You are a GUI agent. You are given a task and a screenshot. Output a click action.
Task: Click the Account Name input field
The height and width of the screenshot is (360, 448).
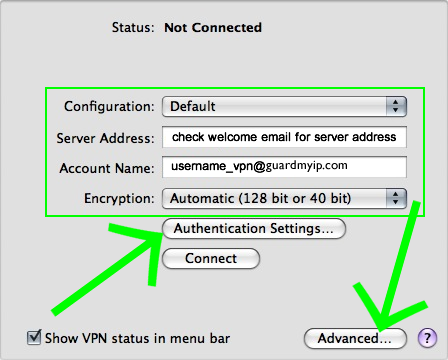(284, 167)
